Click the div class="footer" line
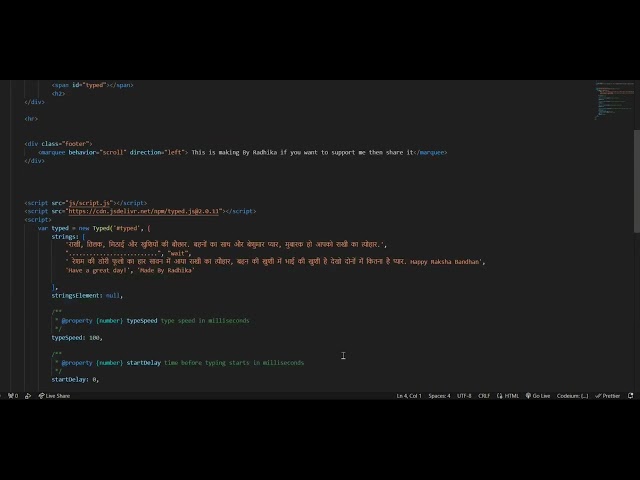Viewport: 640px width, 480px height. click(58, 144)
